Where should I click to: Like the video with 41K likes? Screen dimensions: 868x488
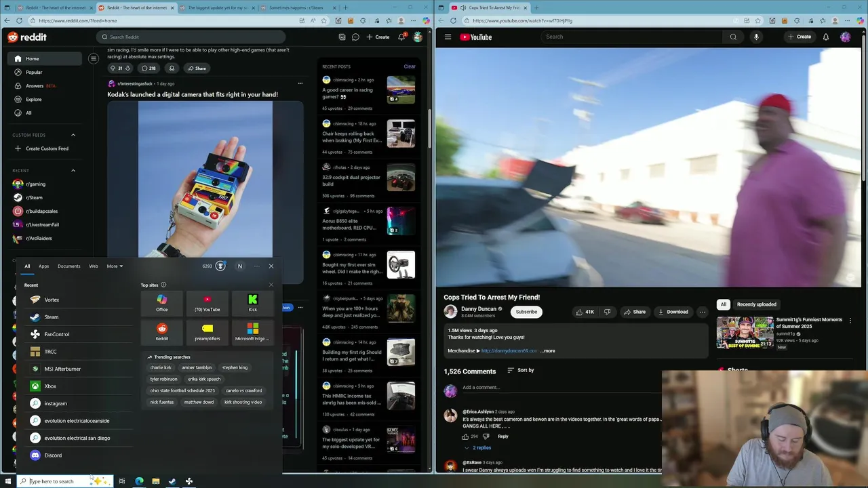pos(585,312)
